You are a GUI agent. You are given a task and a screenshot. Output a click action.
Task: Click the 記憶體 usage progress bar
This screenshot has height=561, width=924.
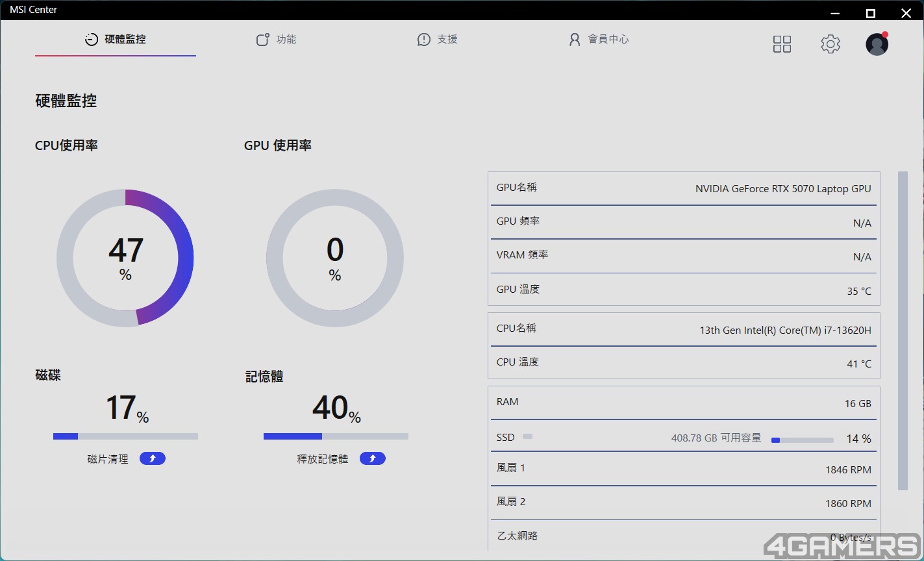click(x=336, y=436)
